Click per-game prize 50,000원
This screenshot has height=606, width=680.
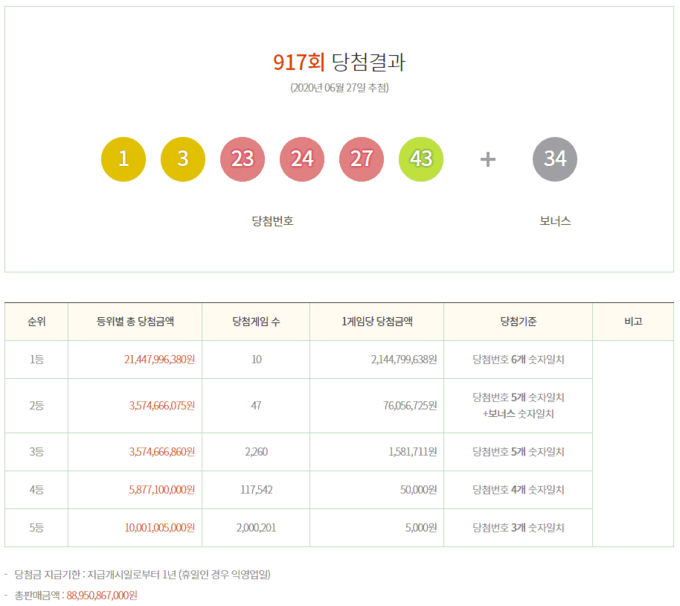pos(418,490)
